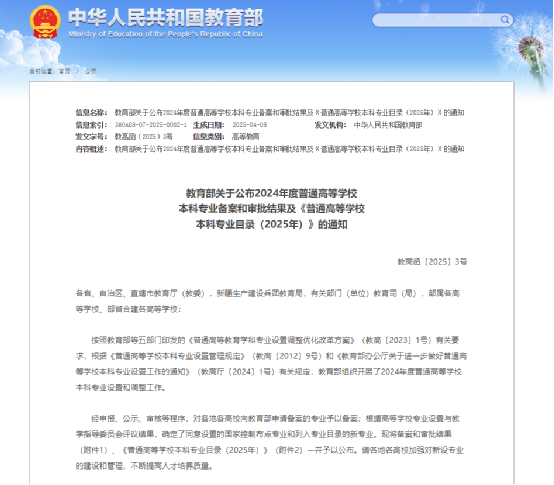The height and width of the screenshot is (485, 554).
Task: Click the 中华人民共和国教育部 site title
Action: click(166, 18)
